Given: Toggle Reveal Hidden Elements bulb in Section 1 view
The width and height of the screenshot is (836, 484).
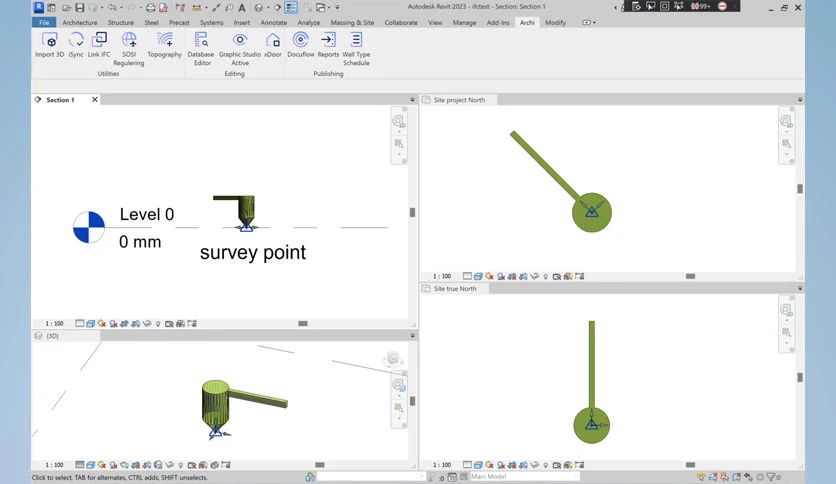Looking at the screenshot, I should click(x=158, y=324).
